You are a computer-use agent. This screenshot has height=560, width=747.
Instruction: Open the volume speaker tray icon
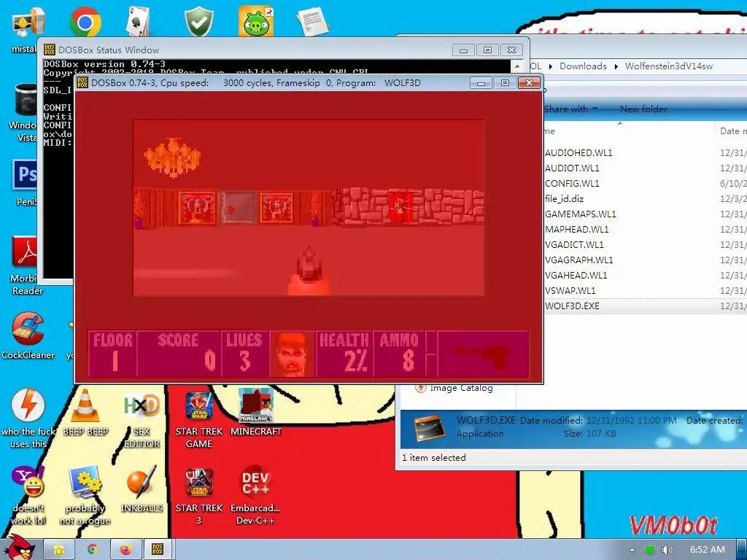667,550
